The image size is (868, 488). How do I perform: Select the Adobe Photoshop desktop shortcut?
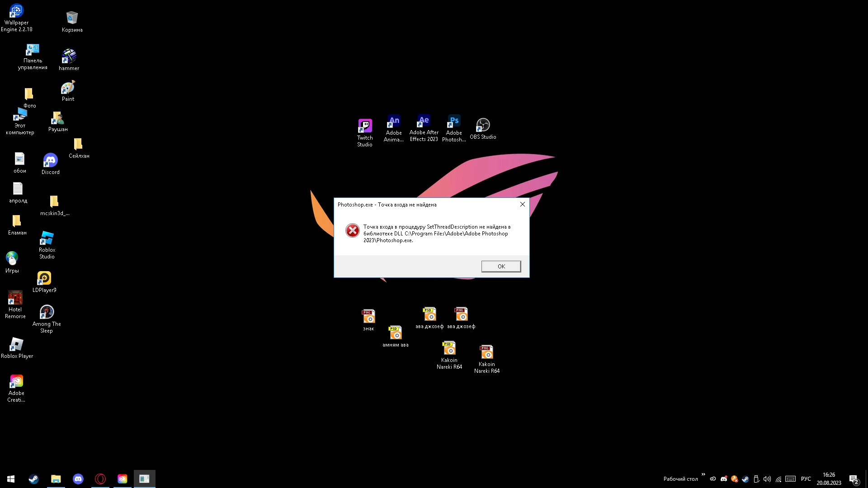(454, 129)
